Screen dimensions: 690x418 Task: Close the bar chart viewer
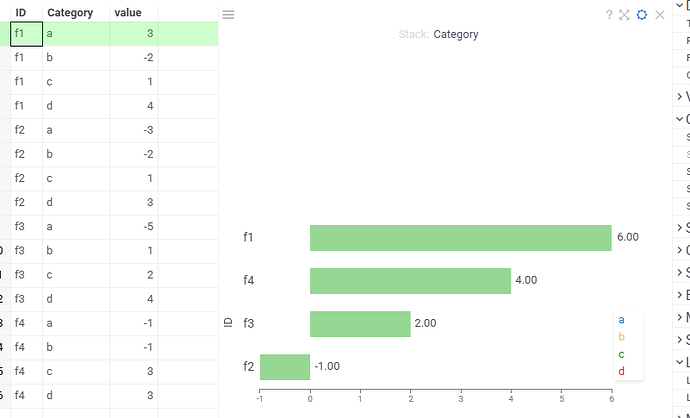(660, 15)
